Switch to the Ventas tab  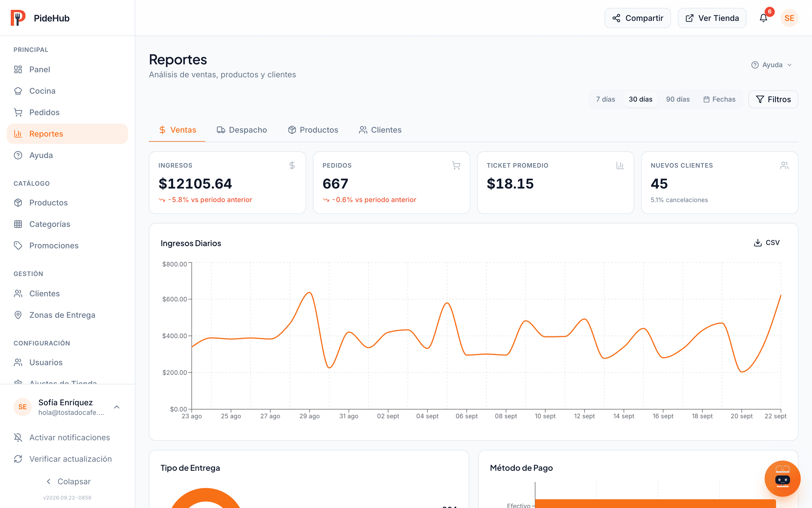click(177, 130)
